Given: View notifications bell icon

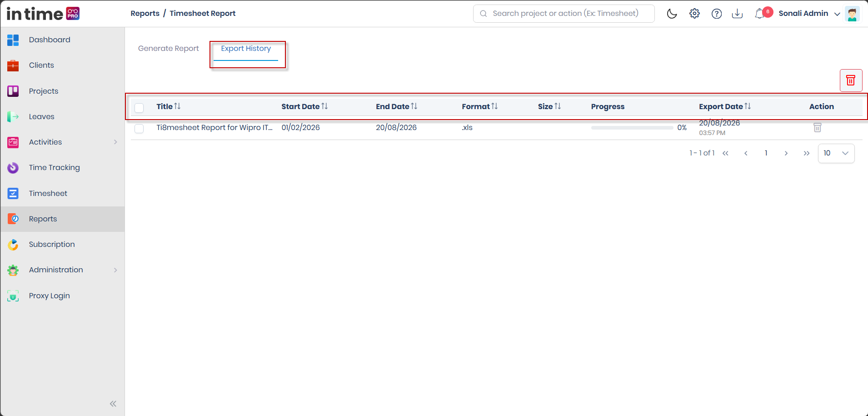Looking at the screenshot, I should (760, 14).
